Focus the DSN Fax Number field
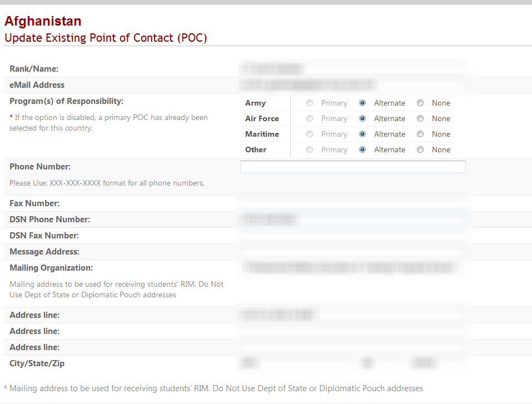This screenshot has width=532, height=404. [352, 236]
